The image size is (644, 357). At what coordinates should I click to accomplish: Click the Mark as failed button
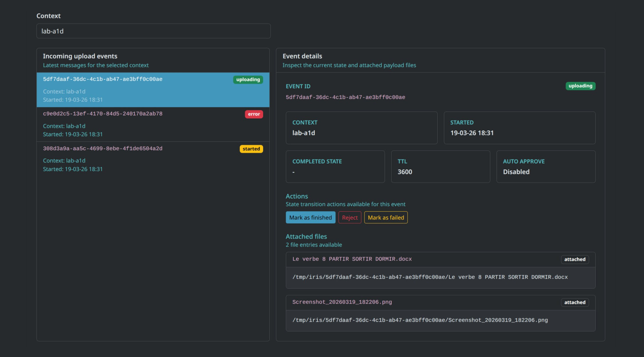(x=386, y=218)
